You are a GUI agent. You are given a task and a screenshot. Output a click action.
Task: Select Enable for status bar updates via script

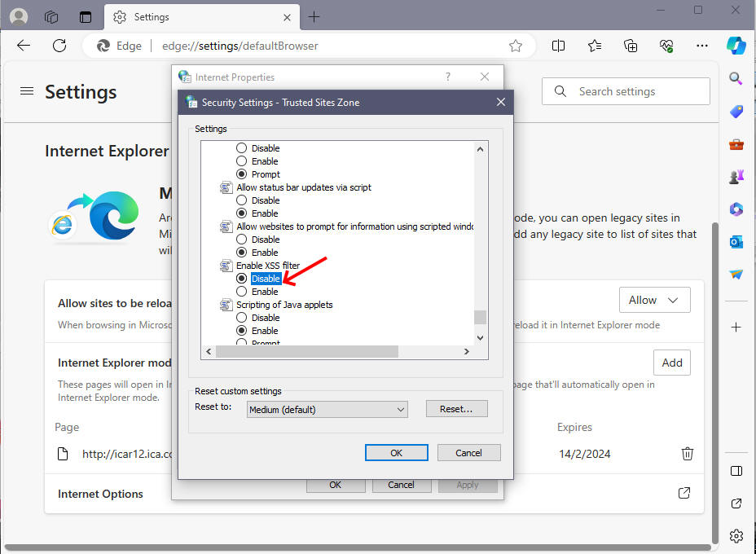coord(242,213)
